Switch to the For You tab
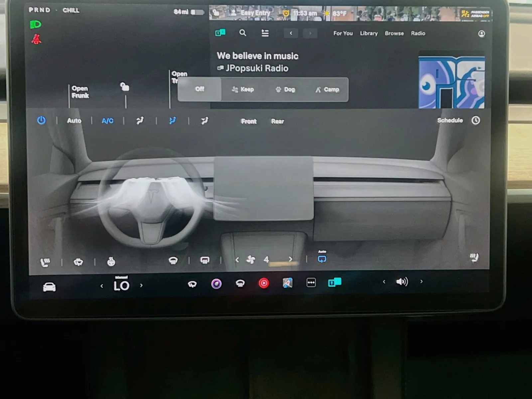This screenshot has width=532, height=399. point(343,33)
